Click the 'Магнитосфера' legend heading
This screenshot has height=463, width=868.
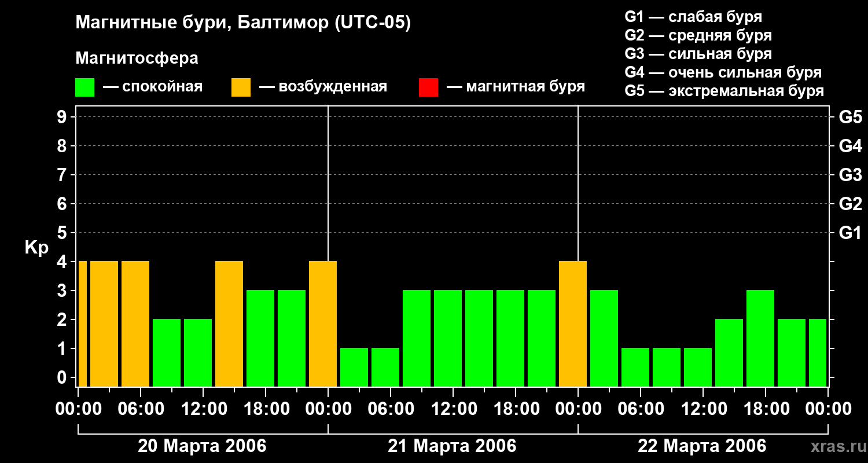[137, 58]
